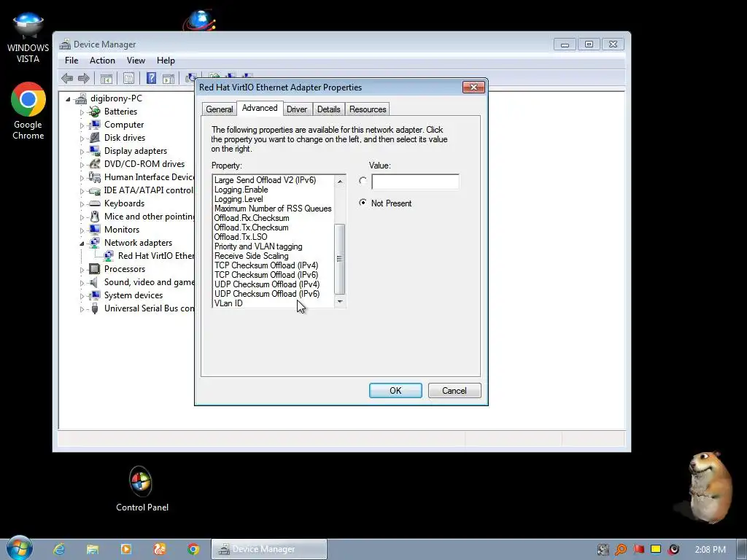The height and width of the screenshot is (560, 747).
Task: Select UDP Checksum Offload (IPv6) property
Action: click(x=267, y=294)
